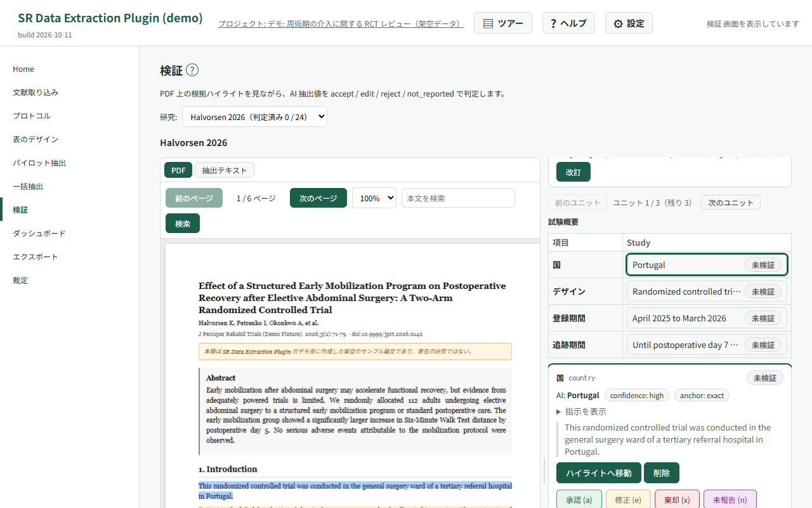Go to next page with 次のページ
812x508 pixels.
coord(318,198)
